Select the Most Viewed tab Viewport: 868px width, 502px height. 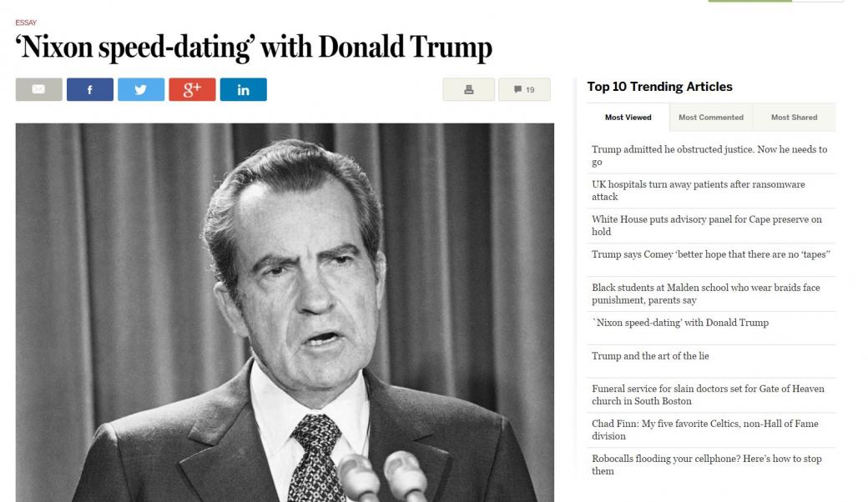(x=627, y=117)
